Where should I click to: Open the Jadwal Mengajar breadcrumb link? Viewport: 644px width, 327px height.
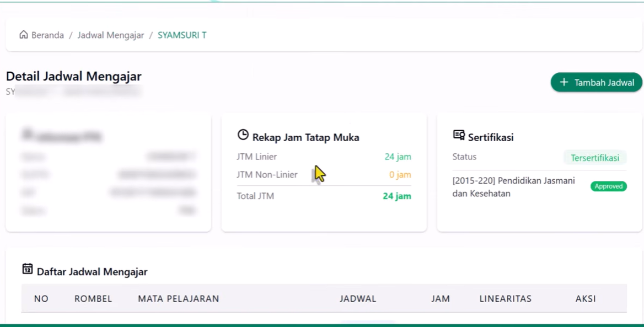point(110,35)
